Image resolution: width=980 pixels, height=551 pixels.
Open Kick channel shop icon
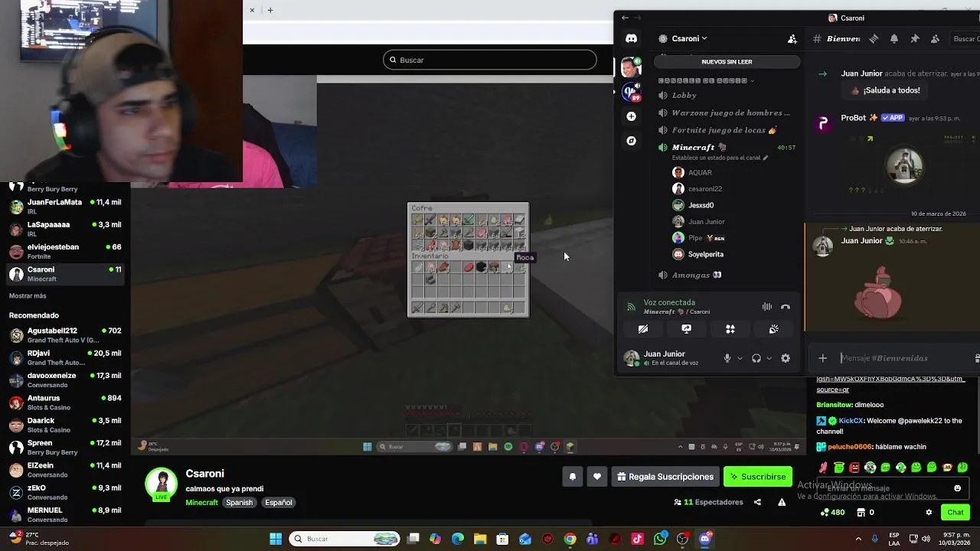tap(861, 513)
